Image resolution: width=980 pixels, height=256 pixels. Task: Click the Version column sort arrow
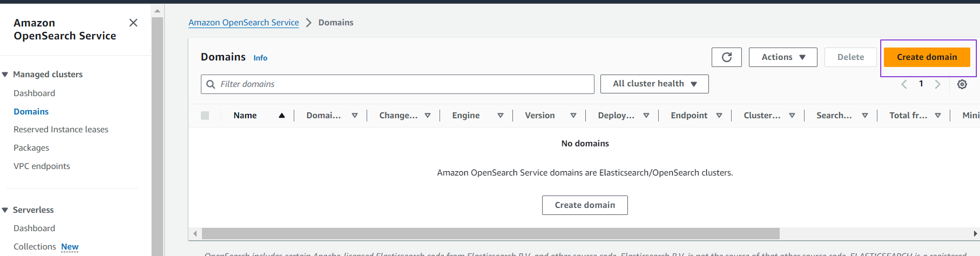coord(573,116)
